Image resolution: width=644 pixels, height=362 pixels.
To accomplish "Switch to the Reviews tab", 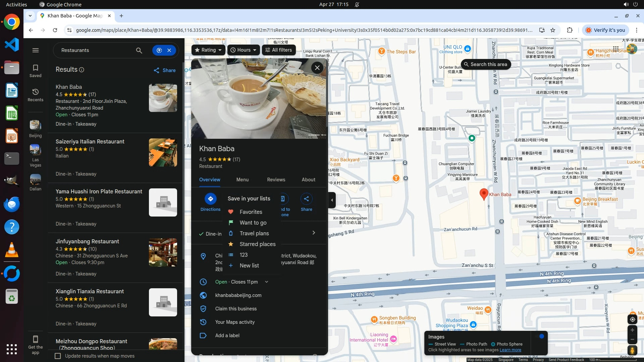I will (276, 180).
